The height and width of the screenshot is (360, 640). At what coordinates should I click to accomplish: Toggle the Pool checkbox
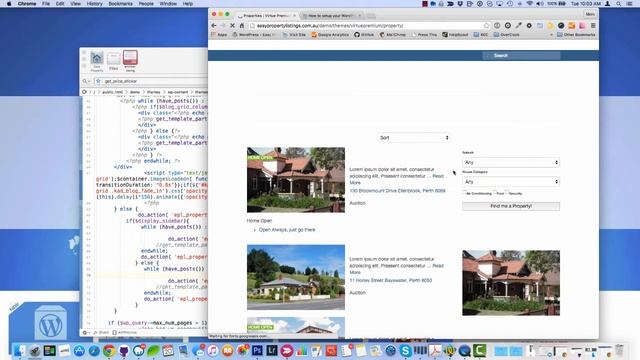pos(495,192)
